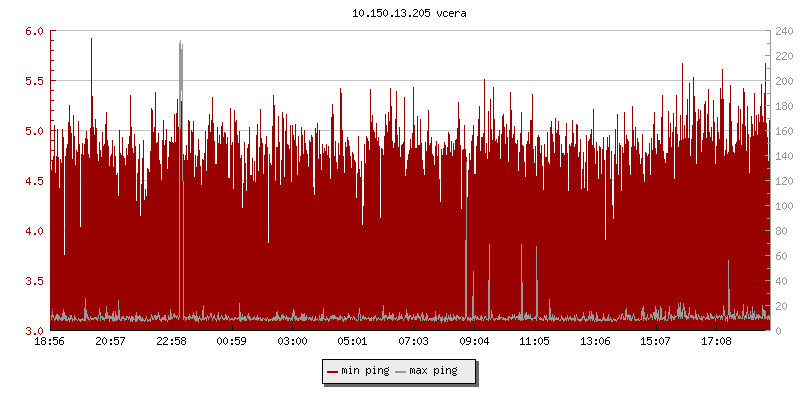The image size is (800, 400).
Task: Click the red min ping legend swatch
Action: (x=333, y=371)
